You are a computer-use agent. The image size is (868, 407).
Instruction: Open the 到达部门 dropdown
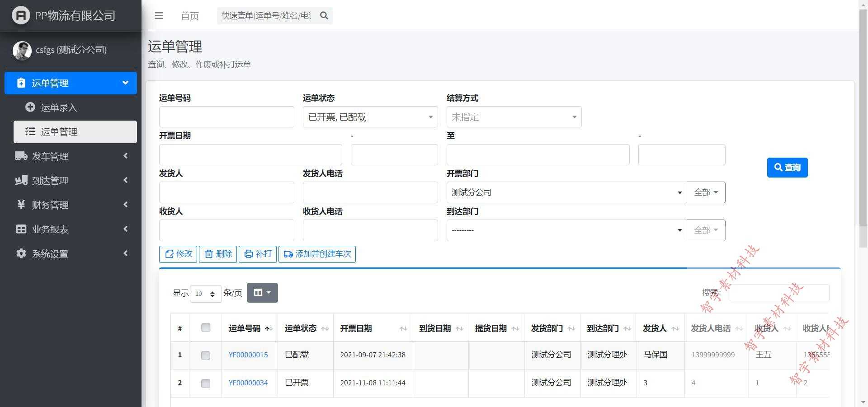566,230
